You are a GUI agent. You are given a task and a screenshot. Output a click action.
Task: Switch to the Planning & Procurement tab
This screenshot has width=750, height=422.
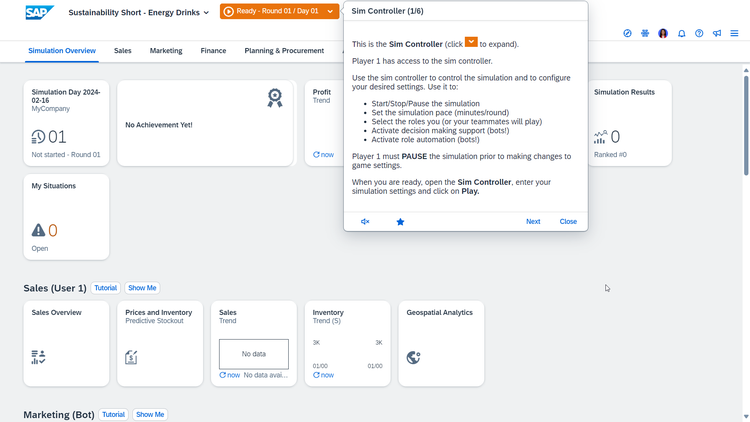pyautogui.click(x=284, y=51)
